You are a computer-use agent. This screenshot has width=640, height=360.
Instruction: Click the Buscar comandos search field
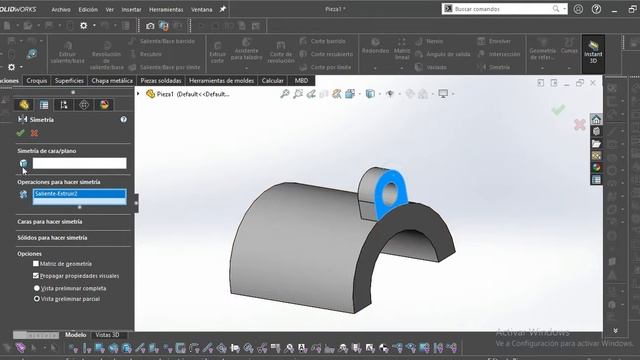[504, 9]
